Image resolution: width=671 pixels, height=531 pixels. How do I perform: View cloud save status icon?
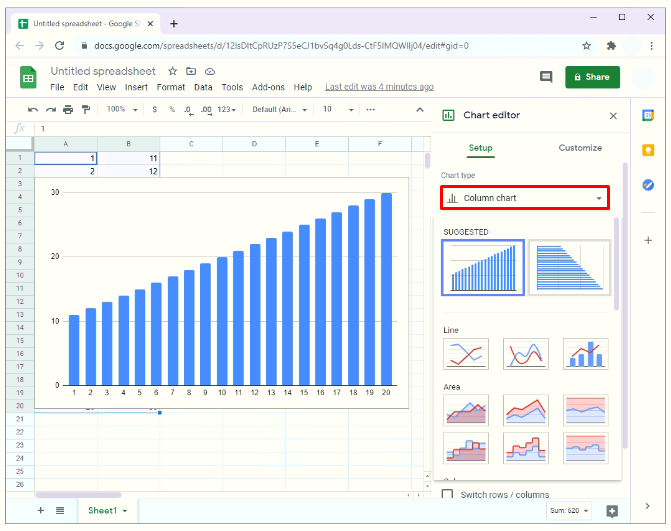210,71
